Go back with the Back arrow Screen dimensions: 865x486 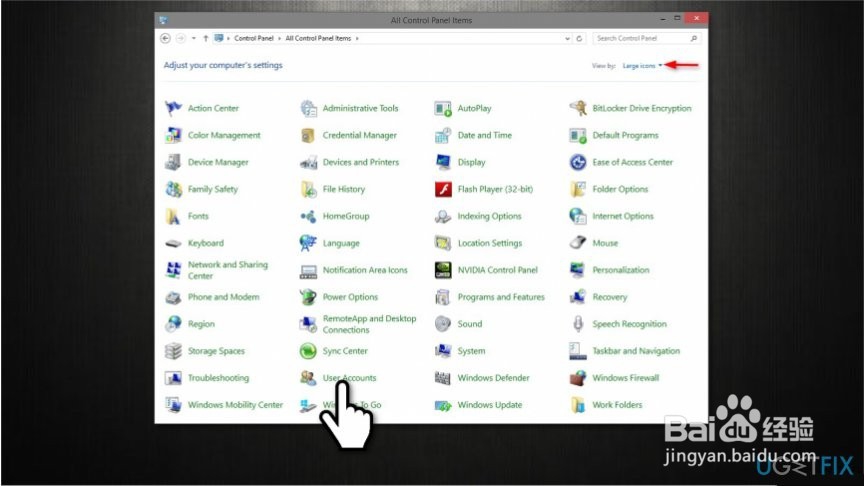tap(165, 38)
